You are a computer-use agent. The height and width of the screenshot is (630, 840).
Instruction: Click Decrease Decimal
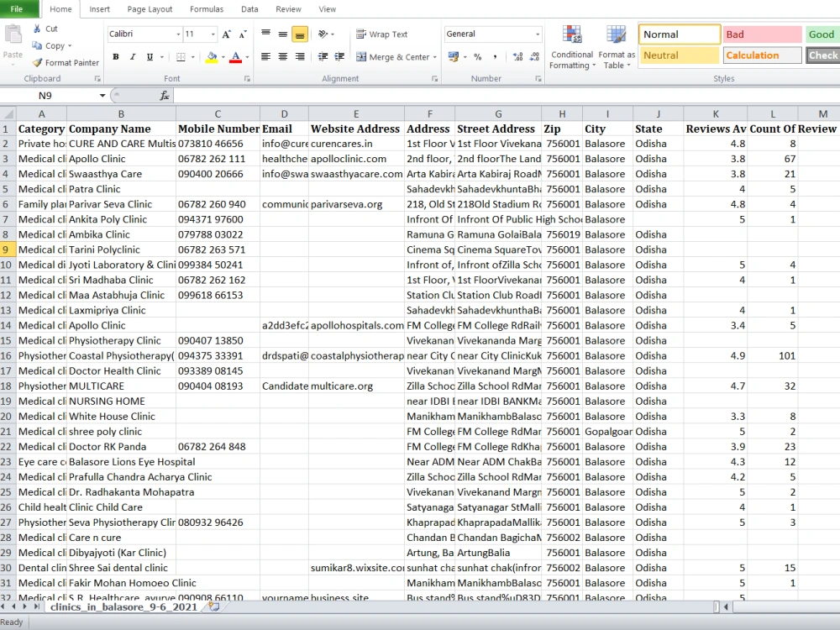coord(534,56)
